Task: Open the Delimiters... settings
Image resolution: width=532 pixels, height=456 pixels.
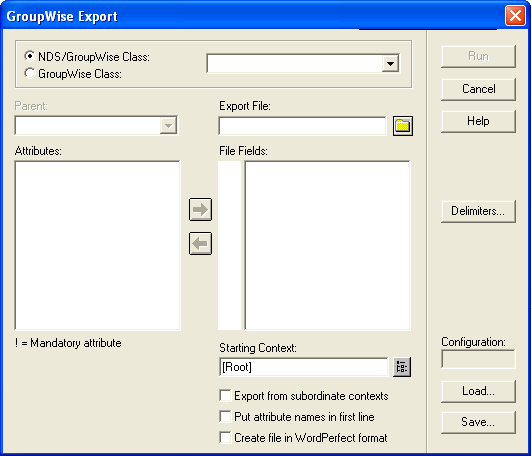Action: (478, 211)
